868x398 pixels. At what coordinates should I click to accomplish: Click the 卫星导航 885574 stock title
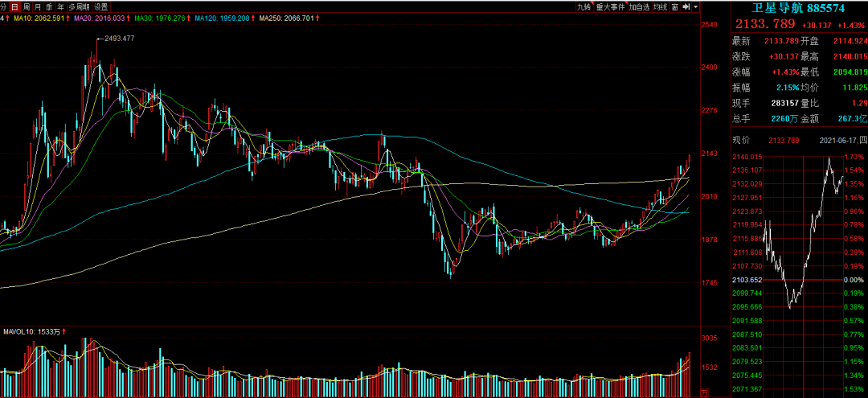[798, 7]
